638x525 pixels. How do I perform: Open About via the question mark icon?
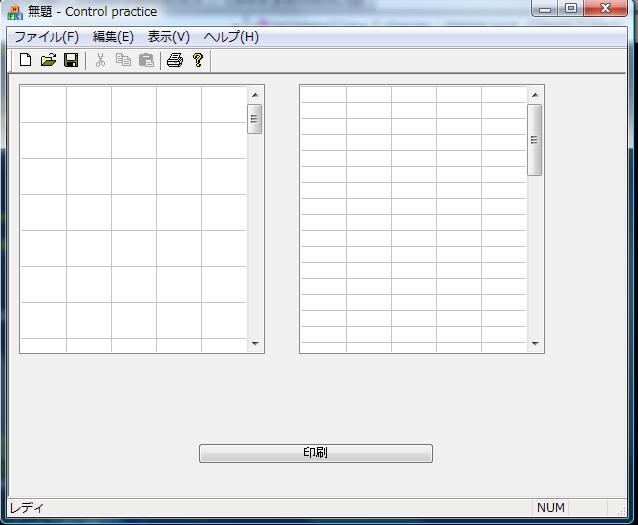pos(198,60)
